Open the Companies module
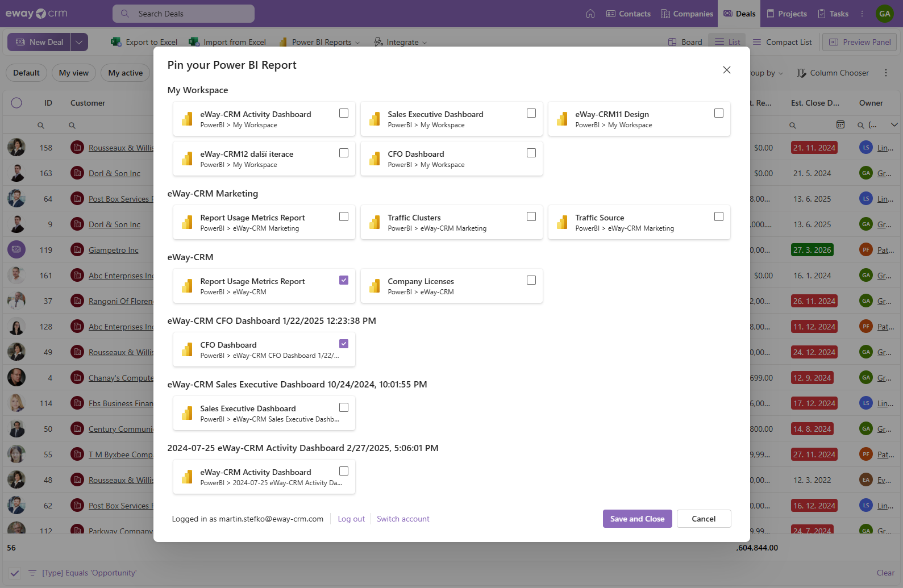 [686, 14]
